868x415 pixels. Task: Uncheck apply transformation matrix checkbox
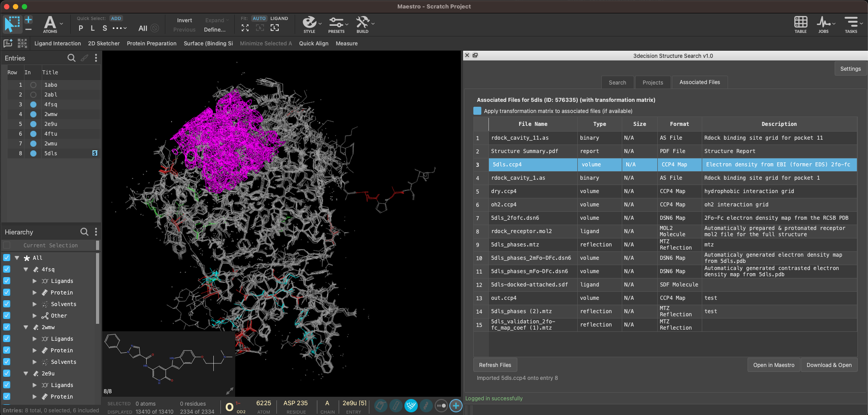click(477, 111)
